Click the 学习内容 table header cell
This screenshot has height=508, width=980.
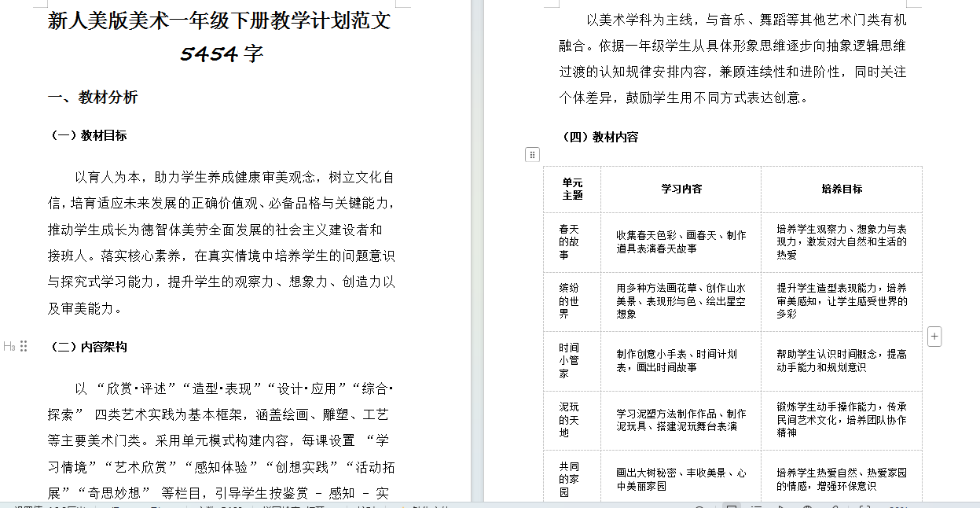[x=681, y=189]
